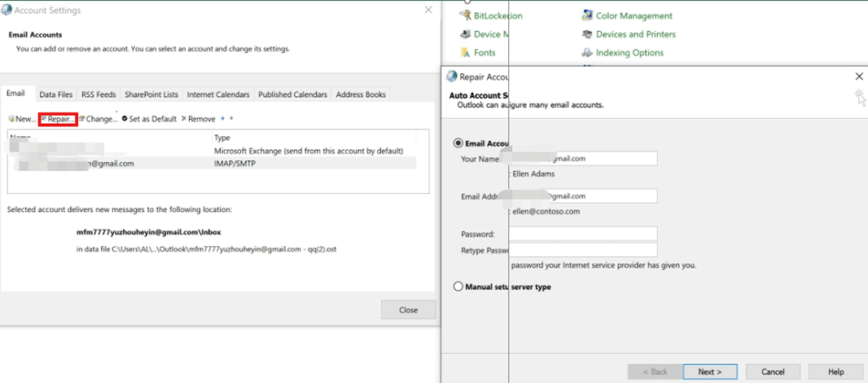
Task: Click the New… text label in the toolbar
Action: coord(26,119)
